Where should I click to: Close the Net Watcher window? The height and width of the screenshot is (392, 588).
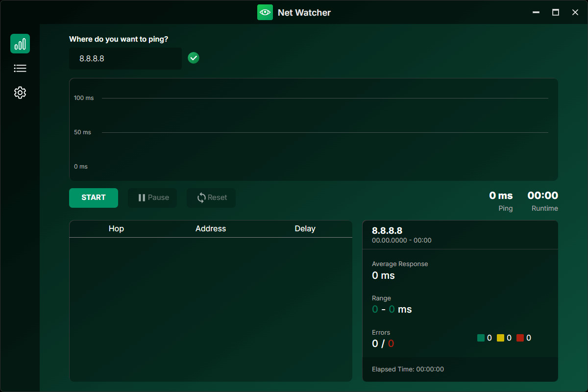tap(575, 12)
